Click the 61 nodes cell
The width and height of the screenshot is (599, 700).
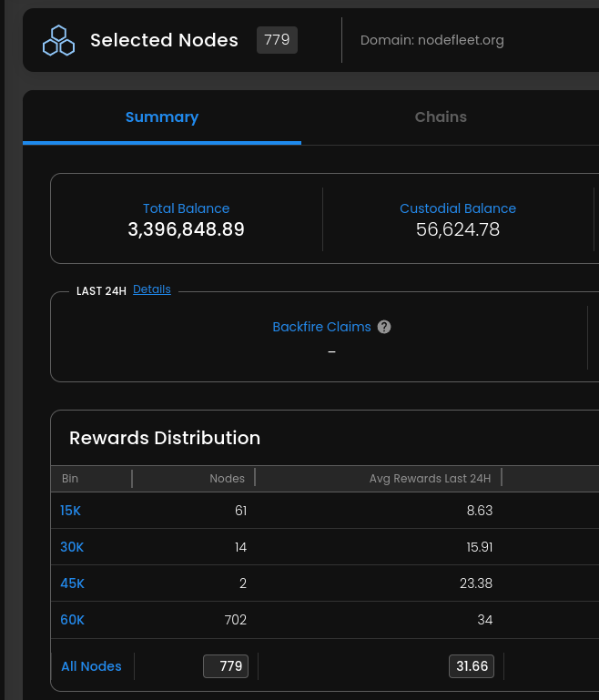point(240,511)
